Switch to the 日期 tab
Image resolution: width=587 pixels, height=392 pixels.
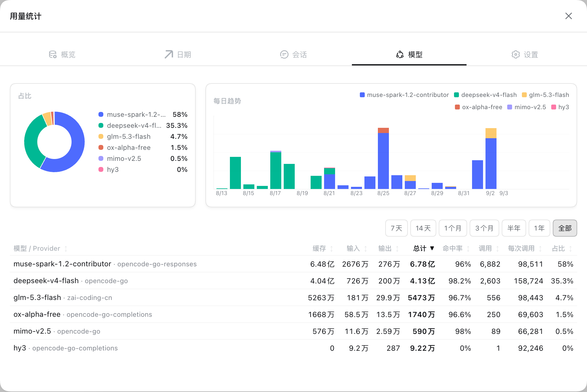point(178,54)
